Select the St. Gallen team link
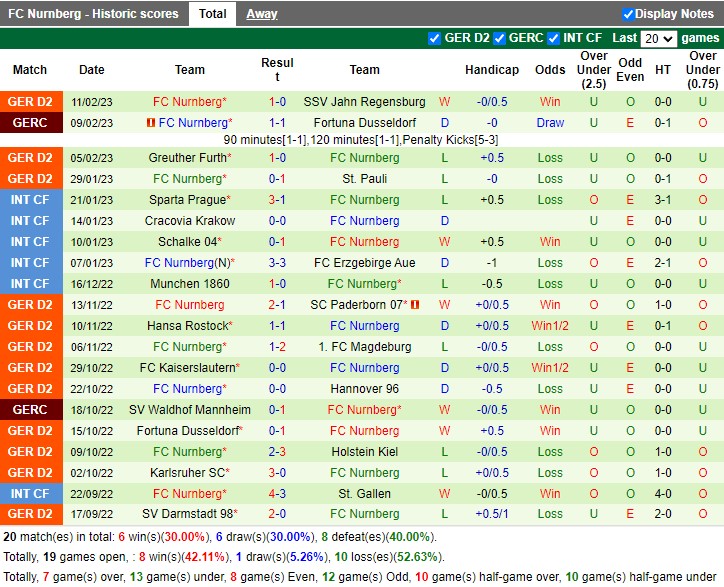 point(364,494)
